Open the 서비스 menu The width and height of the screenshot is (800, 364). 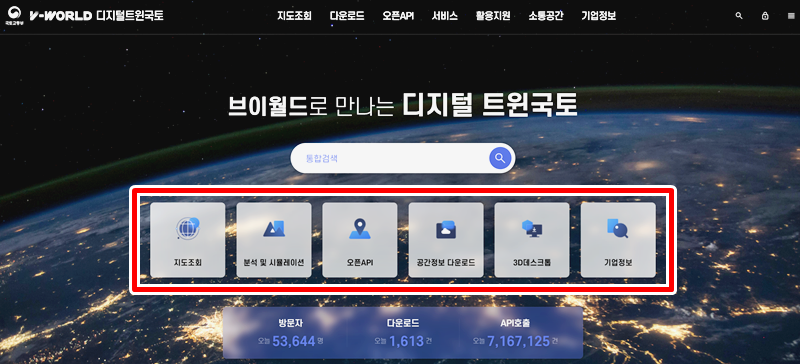pos(444,16)
